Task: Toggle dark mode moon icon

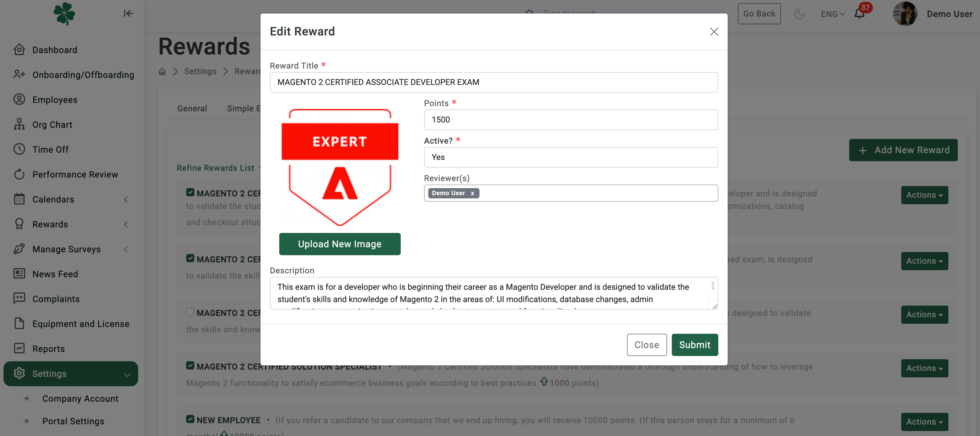Action: pyautogui.click(x=799, y=14)
